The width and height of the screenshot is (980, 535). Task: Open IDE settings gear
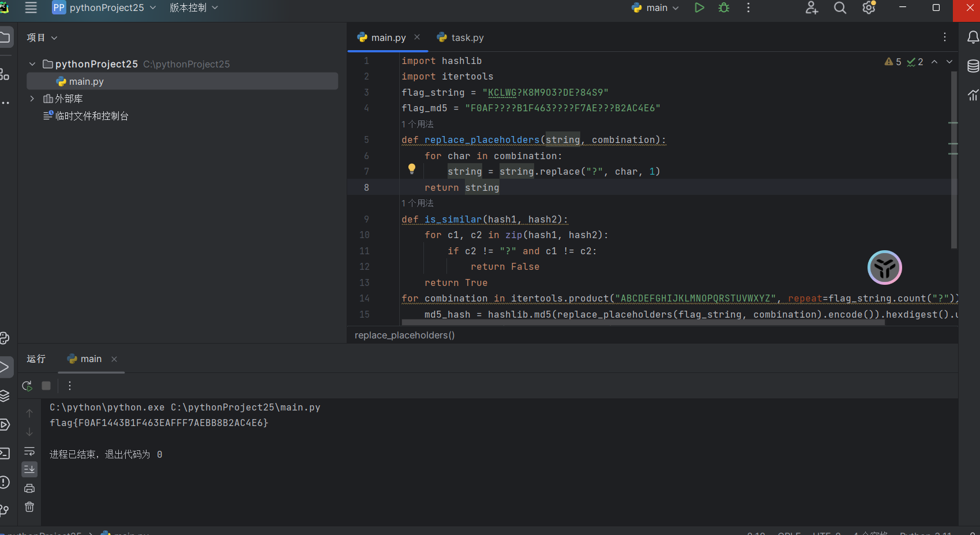(x=869, y=7)
